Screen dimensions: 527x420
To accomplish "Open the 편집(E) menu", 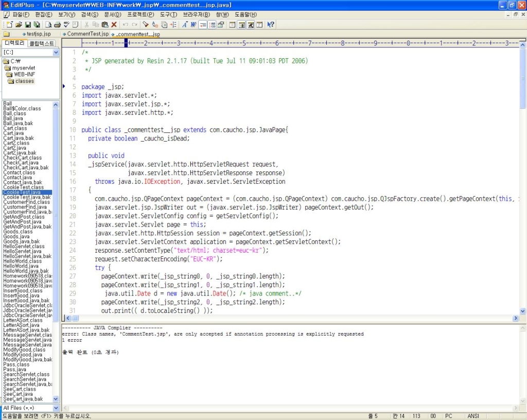I will click(44, 15).
